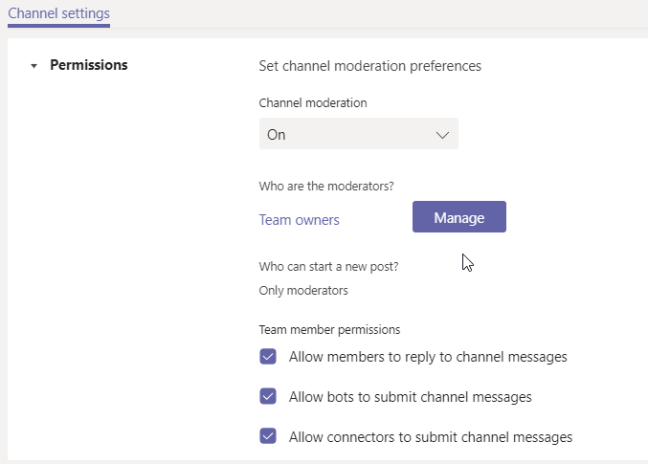Click the 'Allow members to reply to channel messages' label
The image size is (648, 464).
pos(428,357)
